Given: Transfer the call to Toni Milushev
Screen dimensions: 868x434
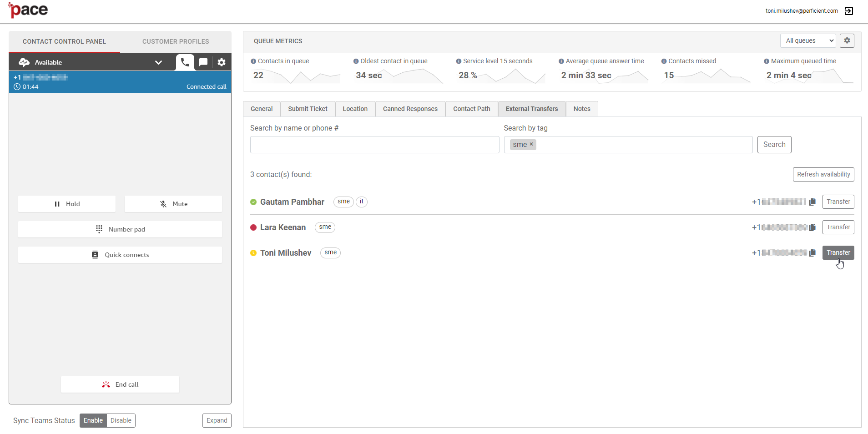Looking at the screenshot, I should click(838, 252).
